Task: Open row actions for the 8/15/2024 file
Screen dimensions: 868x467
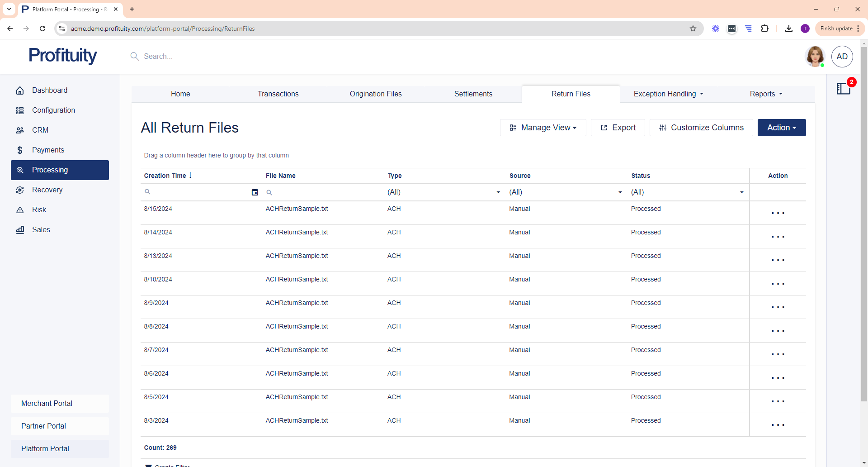Action: 778,213
